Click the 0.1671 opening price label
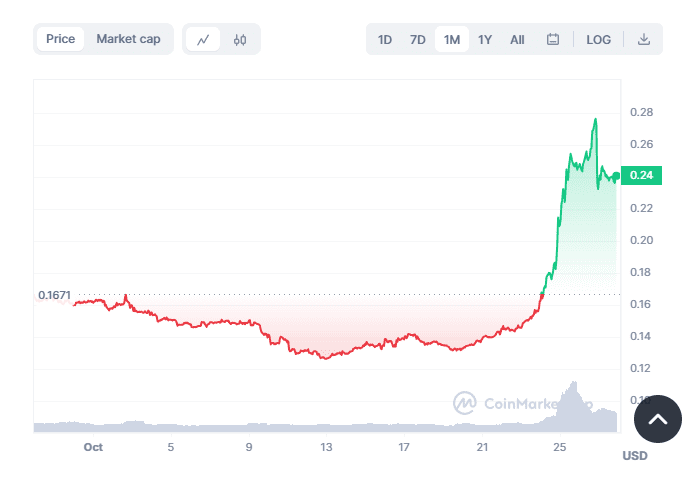This screenshot has width=687, height=485. coord(54,295)
